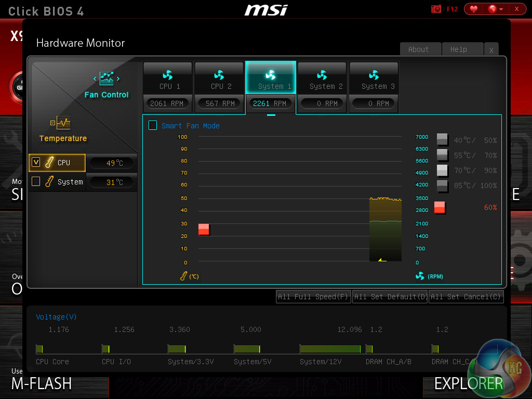This screenshot has width=532, height=399.
Task: Click the 70°C / 90% gray slider handle
Action: pyautogui.click(x=442, y=170)
